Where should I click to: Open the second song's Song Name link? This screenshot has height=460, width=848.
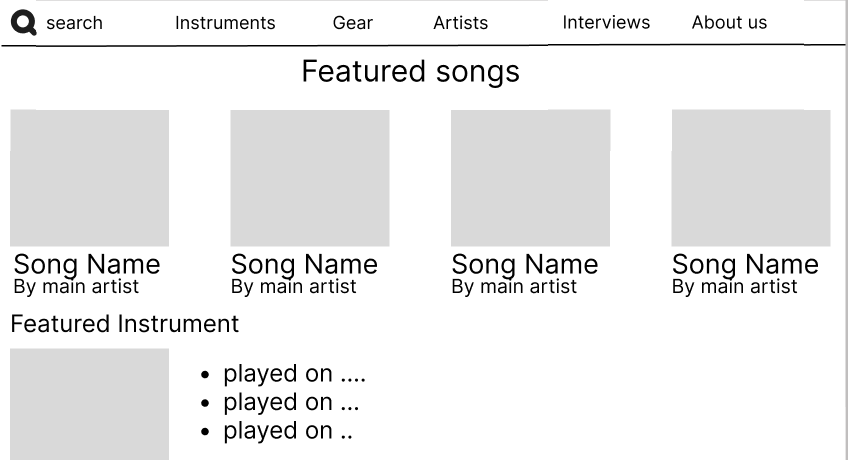pyautogui.click(x=304, y=264)
